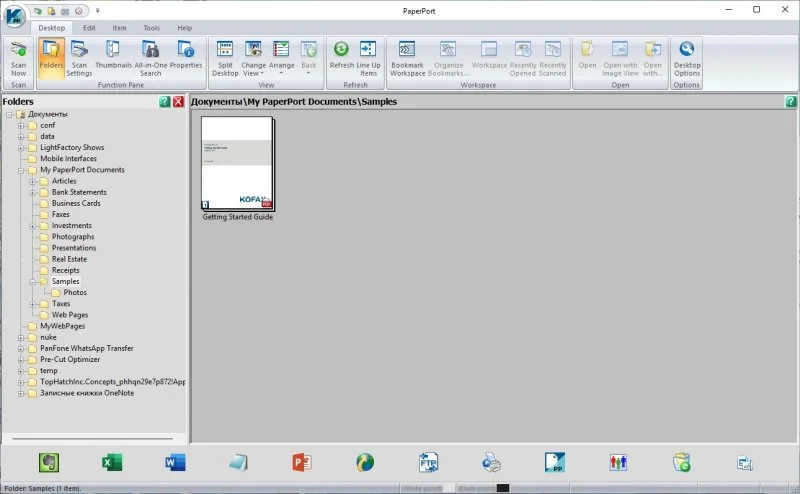This screenshot has height=494, width=800.
Task: Click Split Desktop in the ribbon
Action: pyautogui.click(x=225, y=58)
